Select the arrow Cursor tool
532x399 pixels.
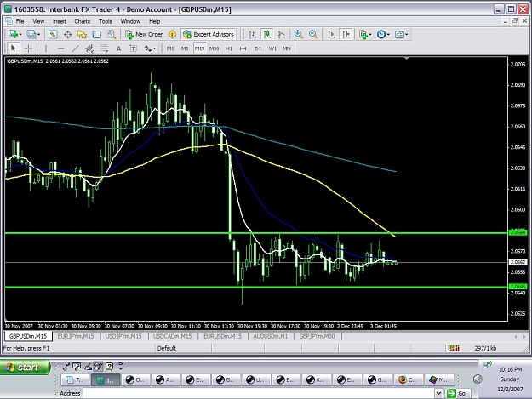click(x=14, y=48)
